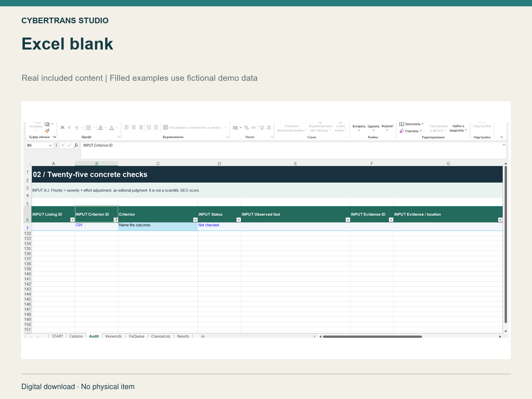Add a new sheet with plus button
Image resolution: width=532 pixels, height=399 pixels.
[x=203, y=336]
